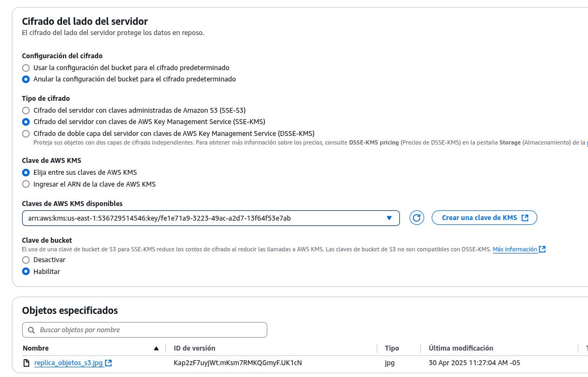Viewport: 588px width, 377px height.
Task: Click 'Crear una clave de KMS' button
Action: point(484,218)
